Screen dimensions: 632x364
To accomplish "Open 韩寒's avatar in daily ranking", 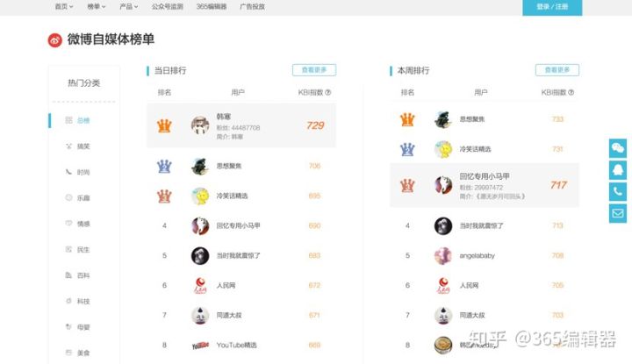I will (x=200, y=125).
